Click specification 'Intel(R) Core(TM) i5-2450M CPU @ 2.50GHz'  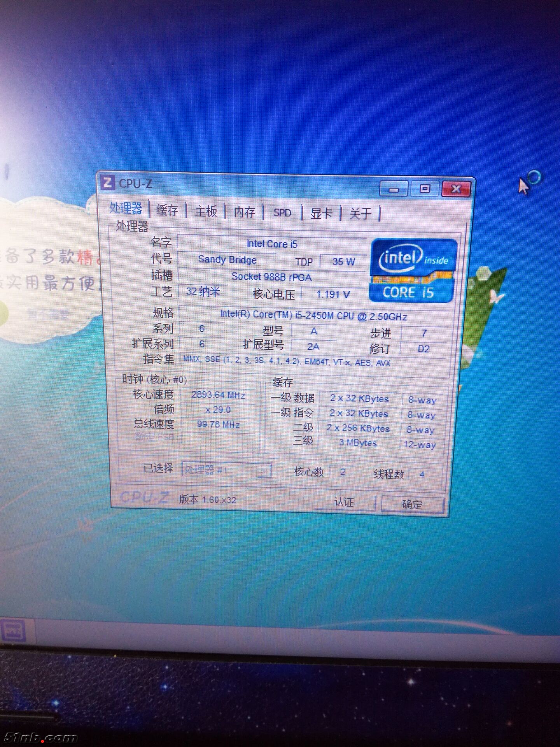pyautogui.click(x=313, y=315)
